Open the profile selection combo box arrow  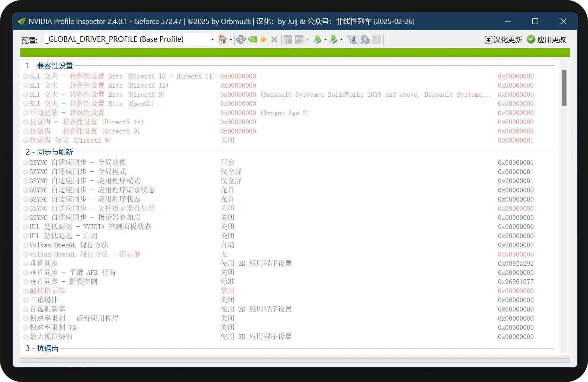click(x=212, y=39)
